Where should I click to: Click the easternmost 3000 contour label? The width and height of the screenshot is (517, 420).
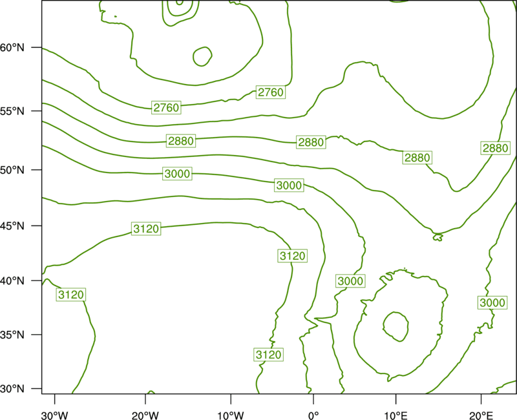492,302
